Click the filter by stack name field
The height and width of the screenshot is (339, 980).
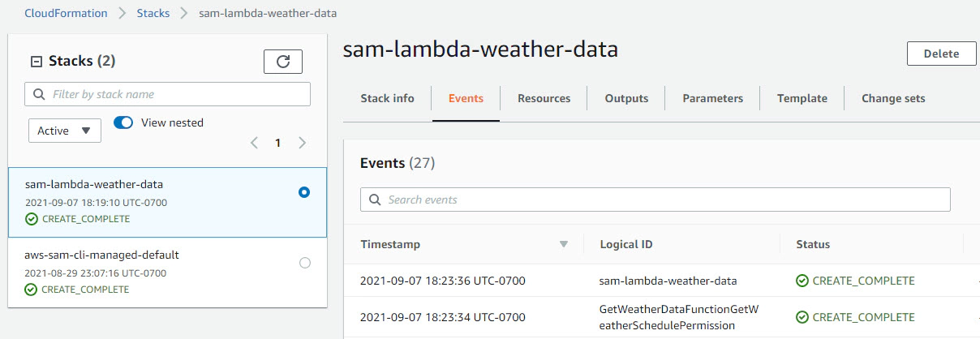pos(168,94)
